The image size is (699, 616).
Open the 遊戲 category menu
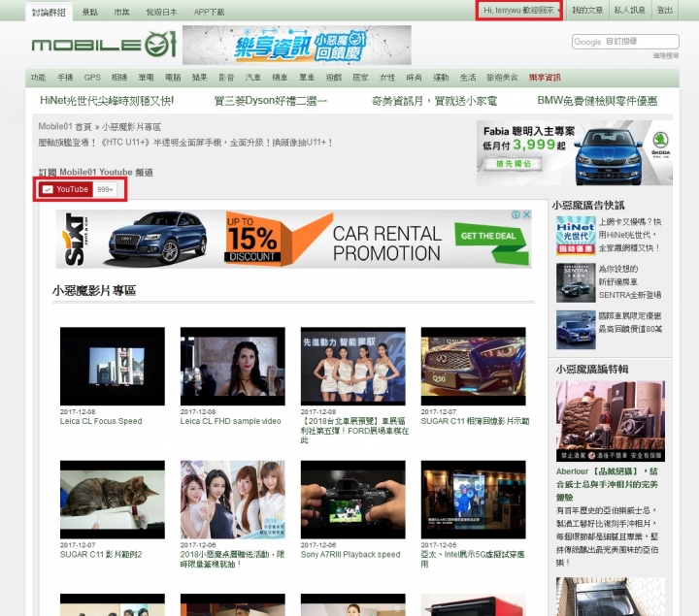333,78
